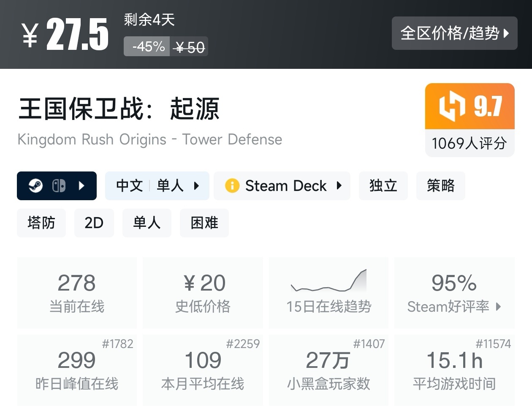Select the 塔防 tag
This screenshot has width=532, height=408.
41,223
